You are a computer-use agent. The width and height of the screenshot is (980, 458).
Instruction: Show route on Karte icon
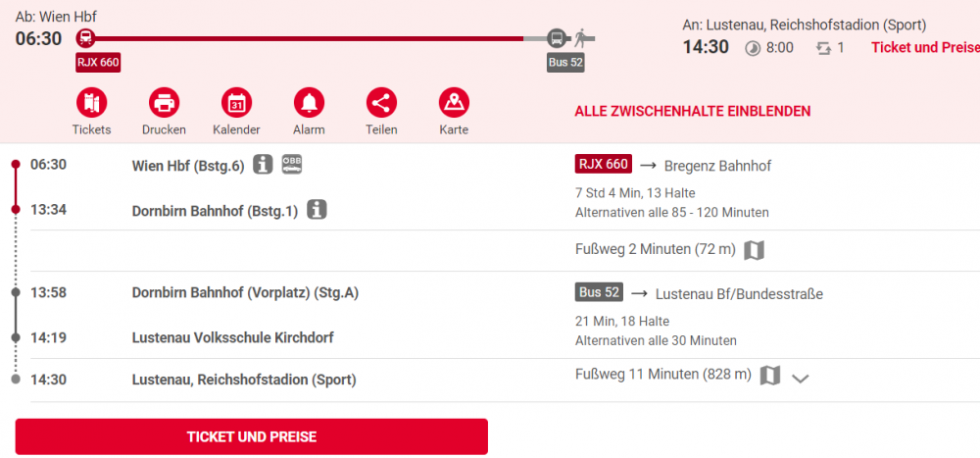[x=454, y=103]
